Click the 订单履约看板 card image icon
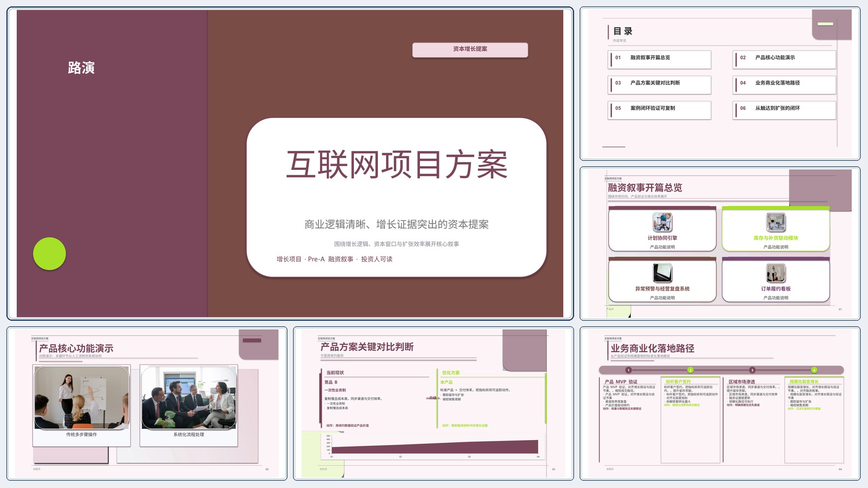This screenshot has height=488, width=868. click(x=776, y=273)
